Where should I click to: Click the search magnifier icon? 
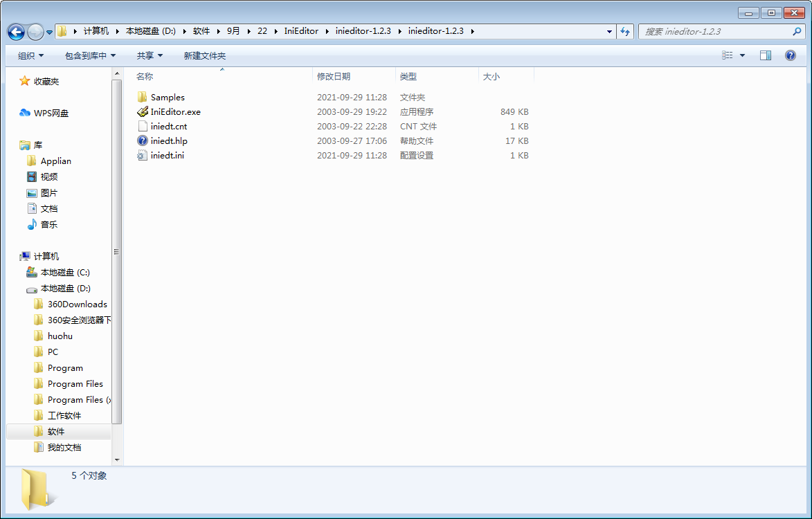point(797,32)
